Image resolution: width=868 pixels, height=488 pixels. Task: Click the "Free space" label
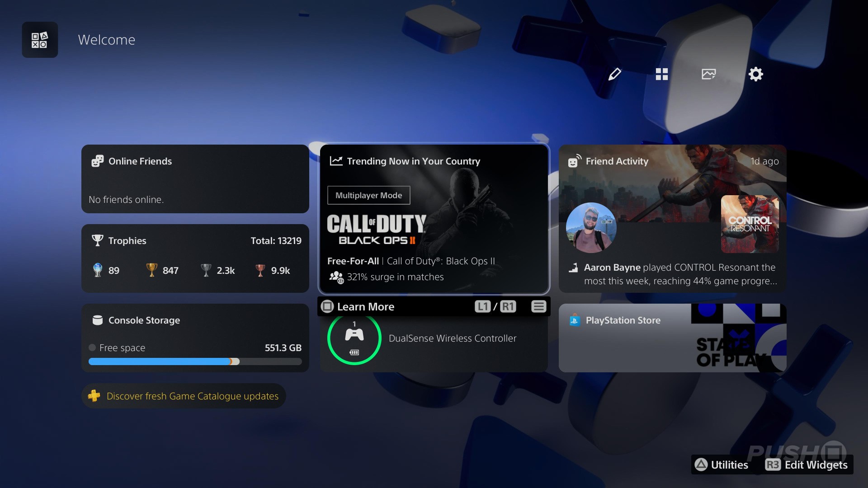click(x=123, y=348)
